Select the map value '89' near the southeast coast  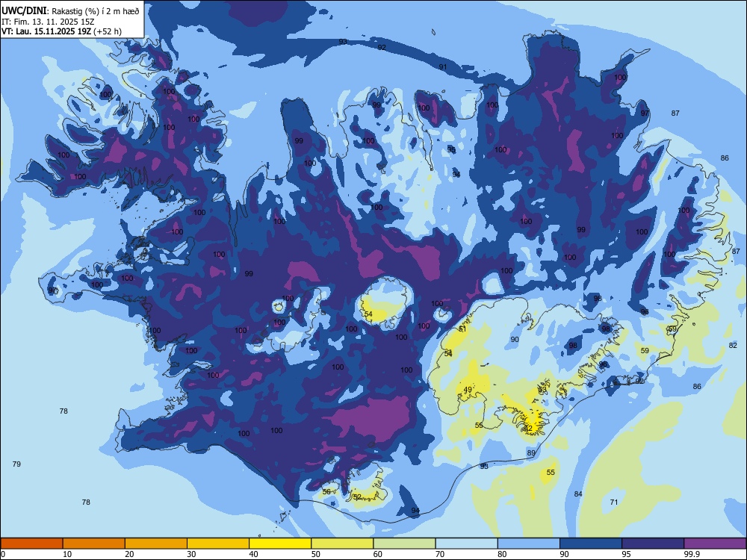[531, 453]
